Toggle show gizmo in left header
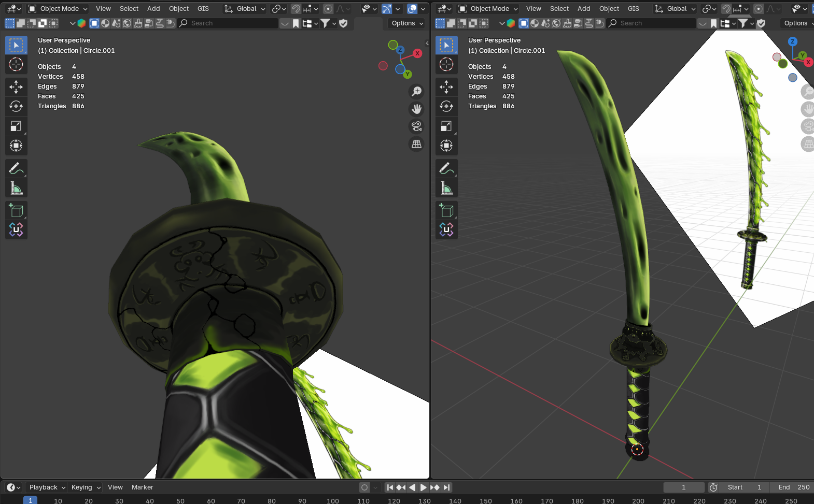 tap(387, 9)
